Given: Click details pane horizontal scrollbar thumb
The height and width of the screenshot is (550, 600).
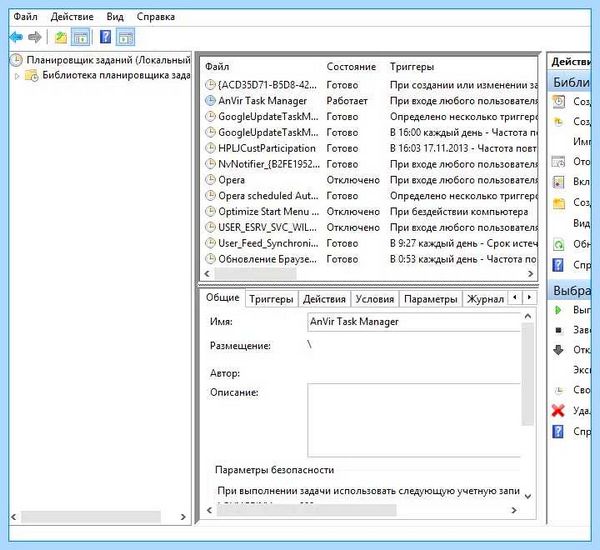Looking at the screenshot, I should click(307, 510).
